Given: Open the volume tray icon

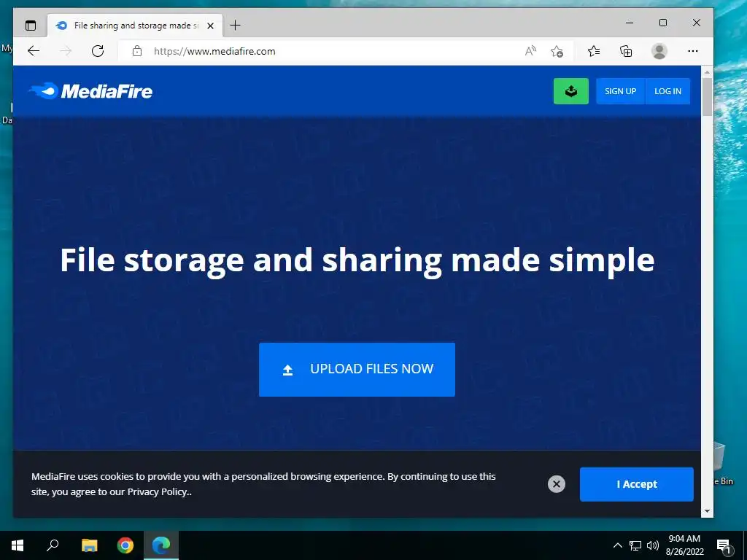Looking at the screenshot, I should coord(653,545).
